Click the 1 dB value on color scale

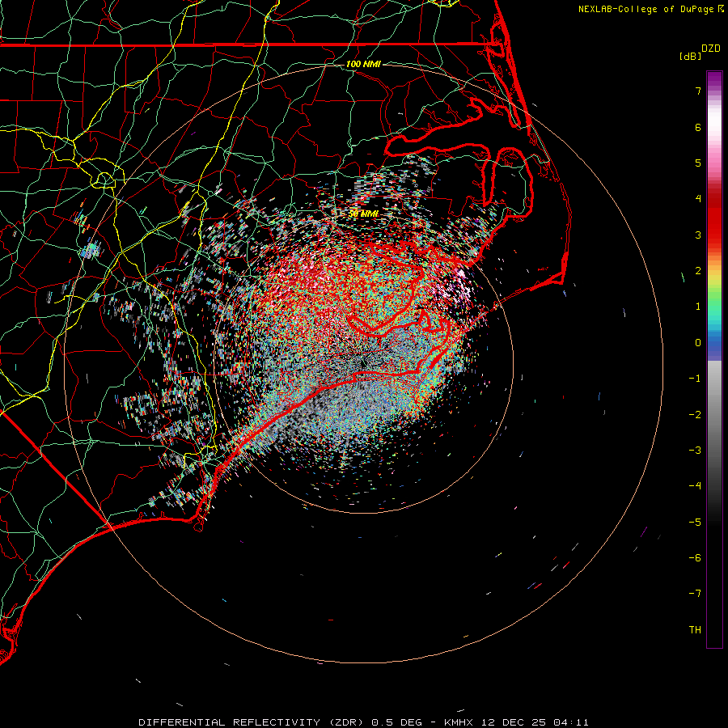click(x=698, y=307)
